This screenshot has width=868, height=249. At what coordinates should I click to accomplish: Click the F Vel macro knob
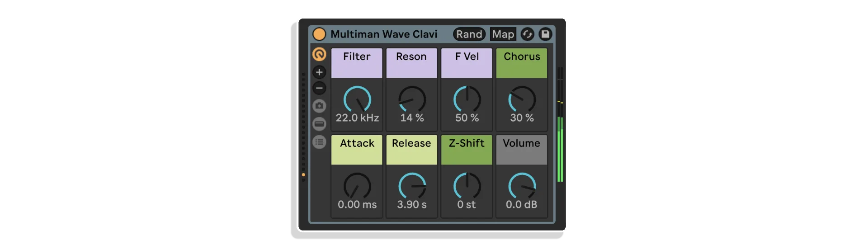pos(467,99)
